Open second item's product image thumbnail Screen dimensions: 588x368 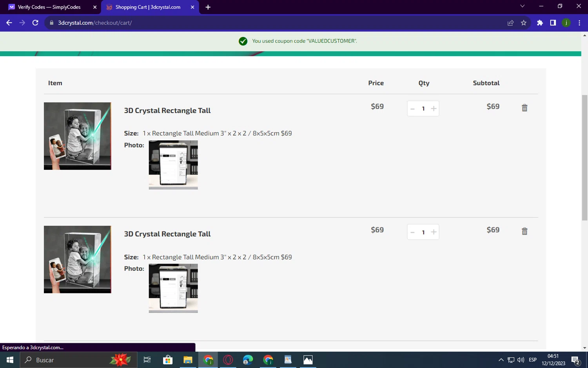pos(78,259)
